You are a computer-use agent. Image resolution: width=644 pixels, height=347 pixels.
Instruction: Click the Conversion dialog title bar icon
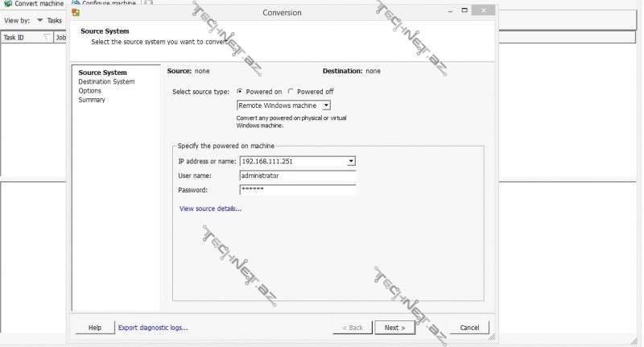pos(76,12)
